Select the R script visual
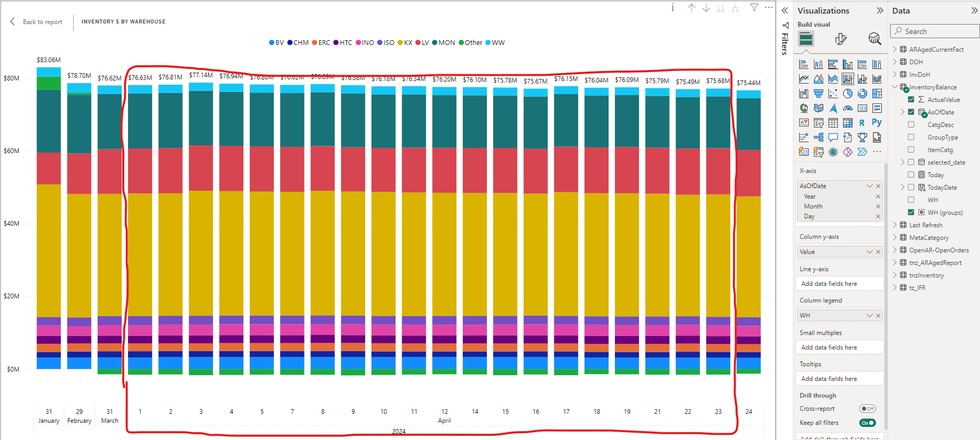Viewport: 980px width, 440px height. (x=862, y=123)
